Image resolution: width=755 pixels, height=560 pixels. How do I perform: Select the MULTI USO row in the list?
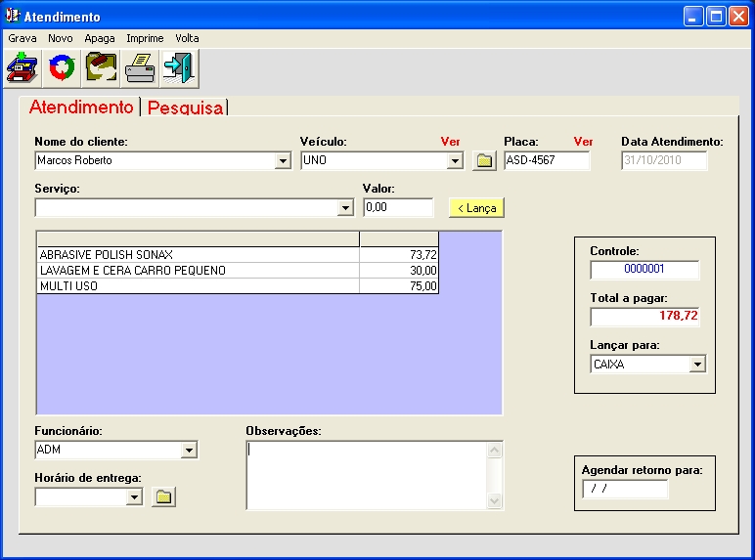tap(196, 286)
